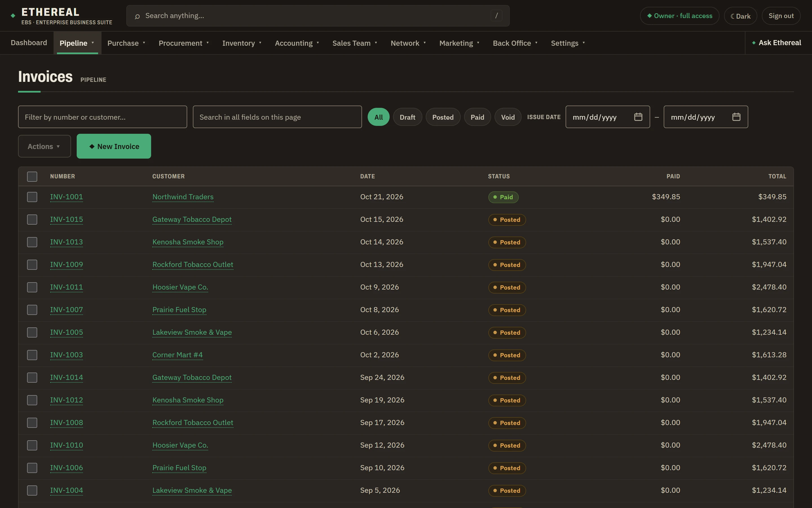This screenshot has width=812, height=508.
Task: Select the INV-1011 row checkbox
Action: click(x=32, y=287)
